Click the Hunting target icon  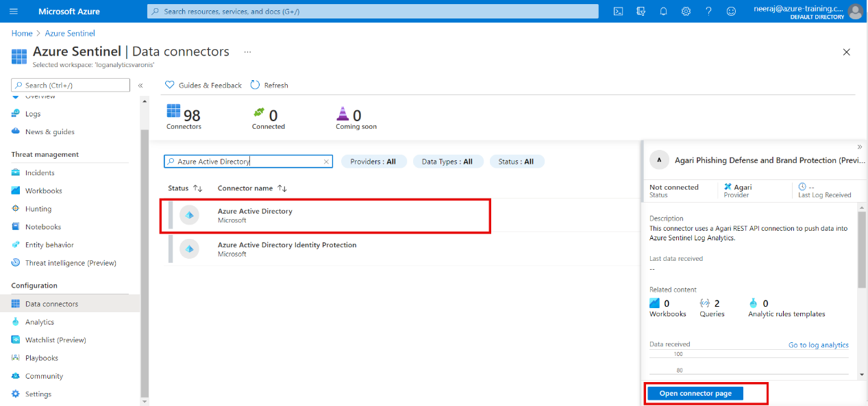point(16,209)
